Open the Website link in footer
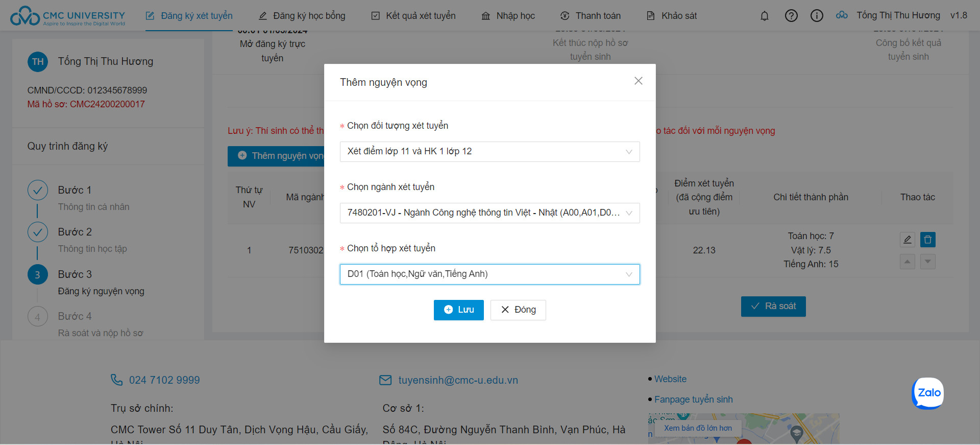 tap(670, 379)
